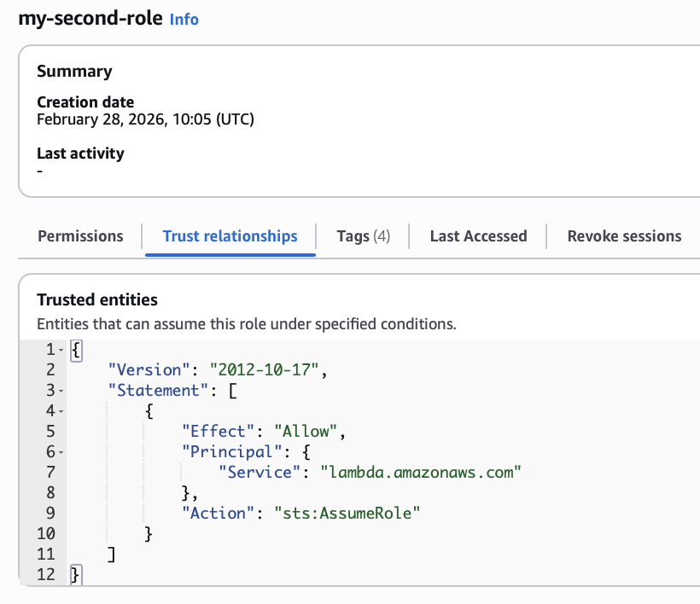Switch to the Permissions tab
Image resolution: width=700 pixels, height=604 pixels.
[80, 236]
